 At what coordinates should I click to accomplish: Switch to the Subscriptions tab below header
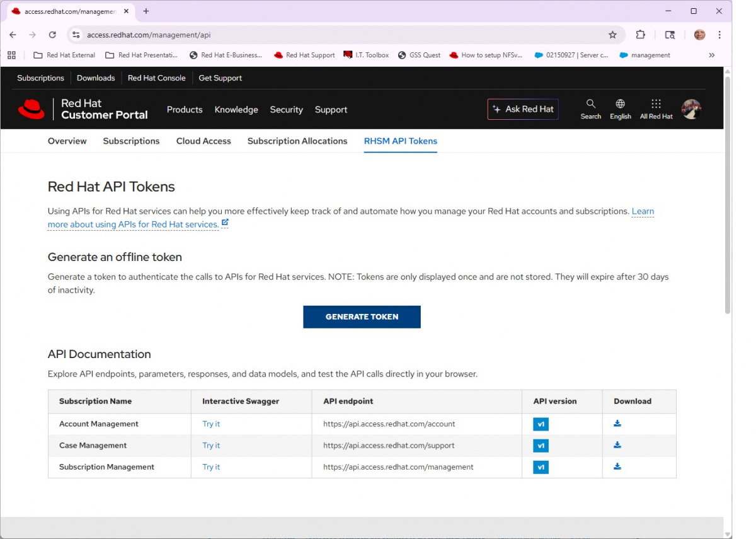[x=131, y=141]
